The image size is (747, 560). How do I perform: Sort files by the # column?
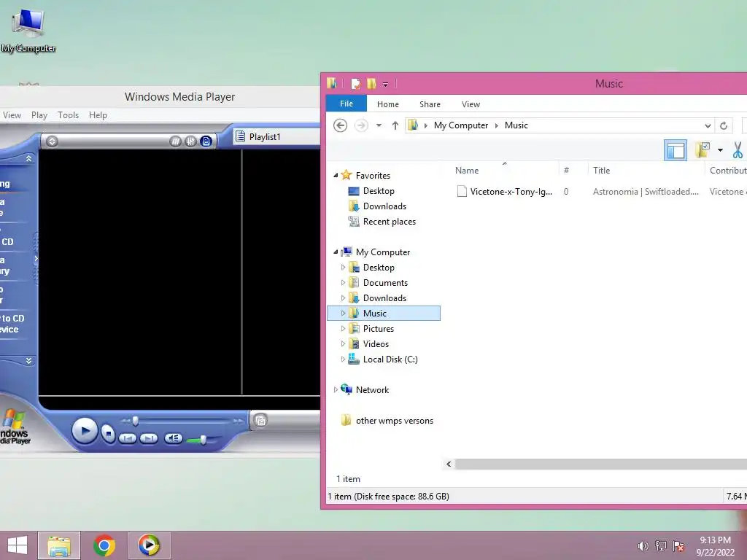click(x=566, y=171)
